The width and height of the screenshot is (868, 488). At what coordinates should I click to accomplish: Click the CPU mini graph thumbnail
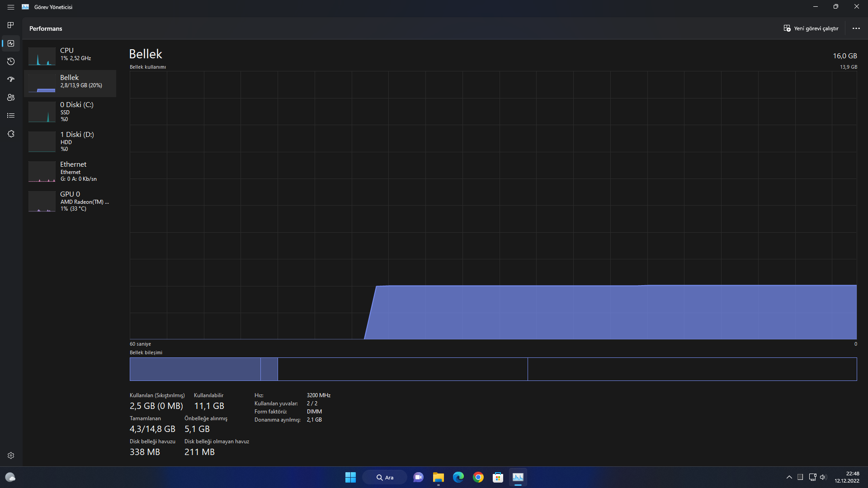(42, 56)
